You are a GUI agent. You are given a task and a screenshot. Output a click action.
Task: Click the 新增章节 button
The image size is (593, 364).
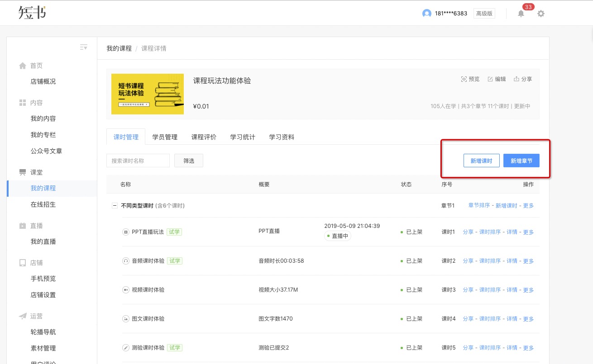pos(521,161)
